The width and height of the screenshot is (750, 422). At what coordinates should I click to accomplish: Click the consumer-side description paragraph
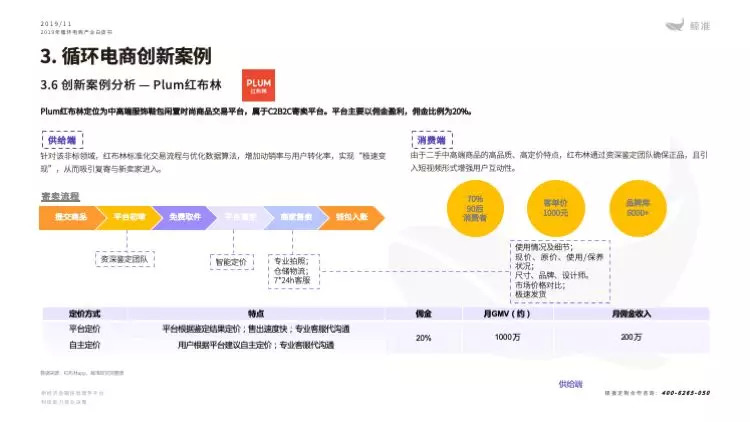pos(559,161)
